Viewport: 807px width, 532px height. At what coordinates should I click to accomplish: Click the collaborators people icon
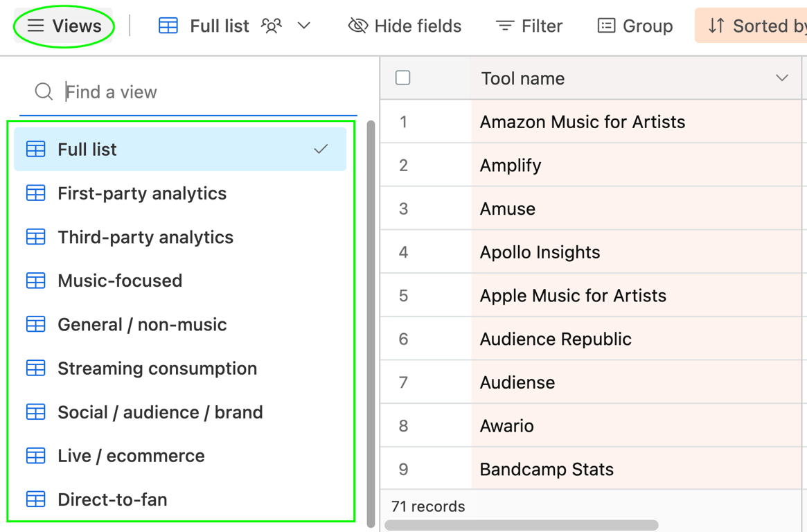[x=272, y=26]
